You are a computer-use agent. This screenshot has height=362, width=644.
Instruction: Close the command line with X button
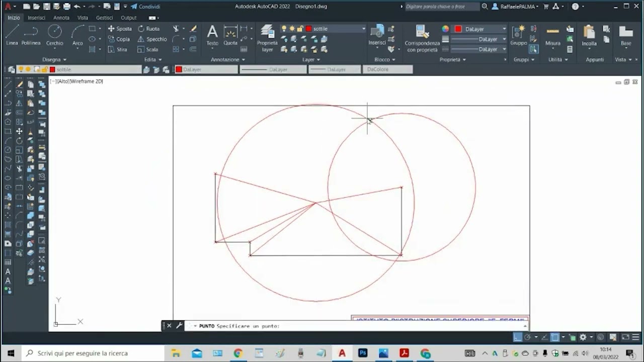(169, 326)
